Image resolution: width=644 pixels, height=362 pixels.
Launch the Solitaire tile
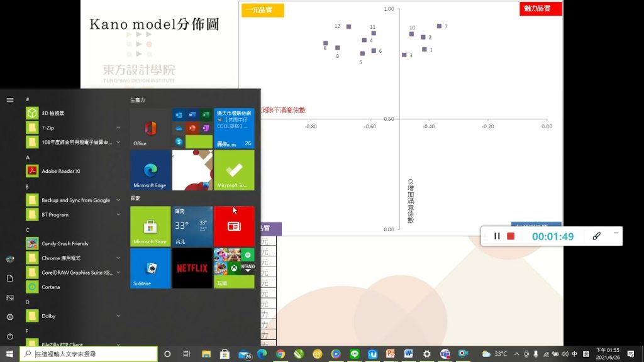150,268
